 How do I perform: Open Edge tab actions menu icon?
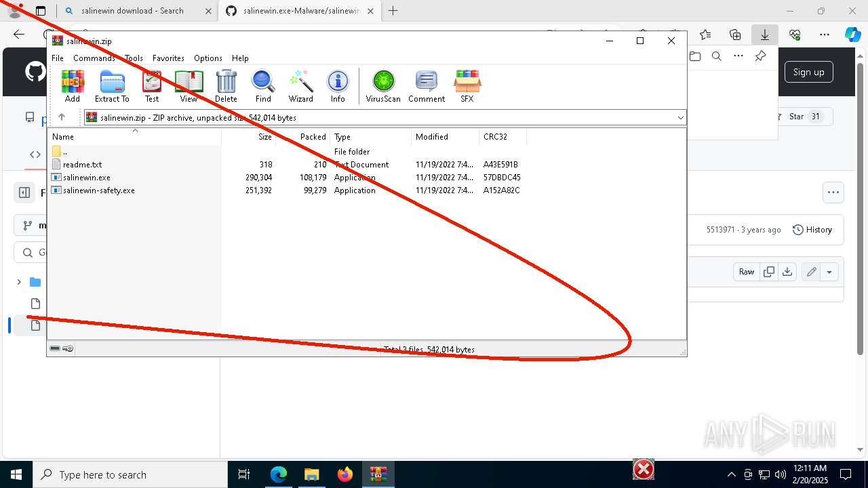point(41,11)
